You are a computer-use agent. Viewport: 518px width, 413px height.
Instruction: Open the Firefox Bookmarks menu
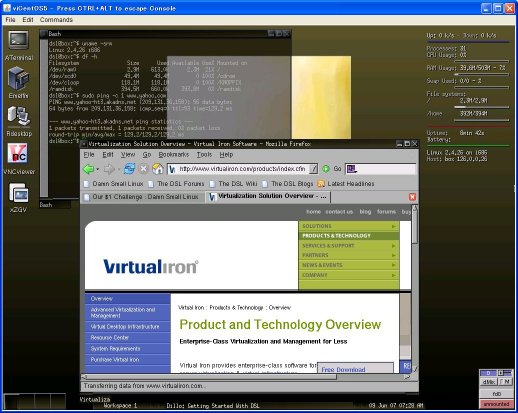click(x=174, y=155)
